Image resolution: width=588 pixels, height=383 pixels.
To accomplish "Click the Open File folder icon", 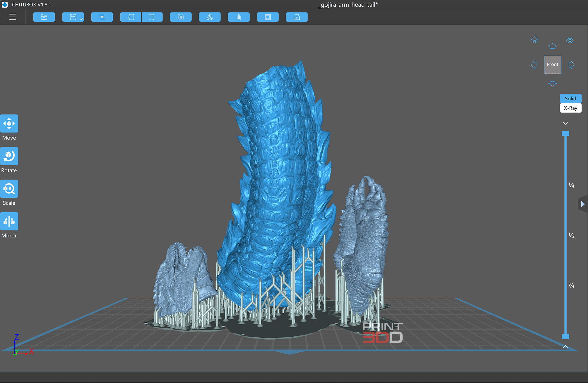I will (x=44, y=17).
